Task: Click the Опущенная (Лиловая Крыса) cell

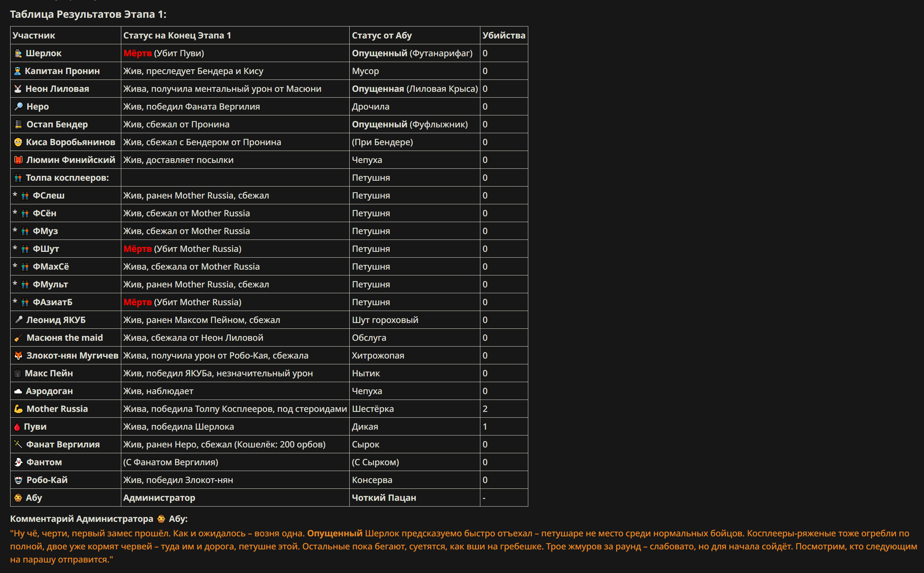Action: coord(414,89)
